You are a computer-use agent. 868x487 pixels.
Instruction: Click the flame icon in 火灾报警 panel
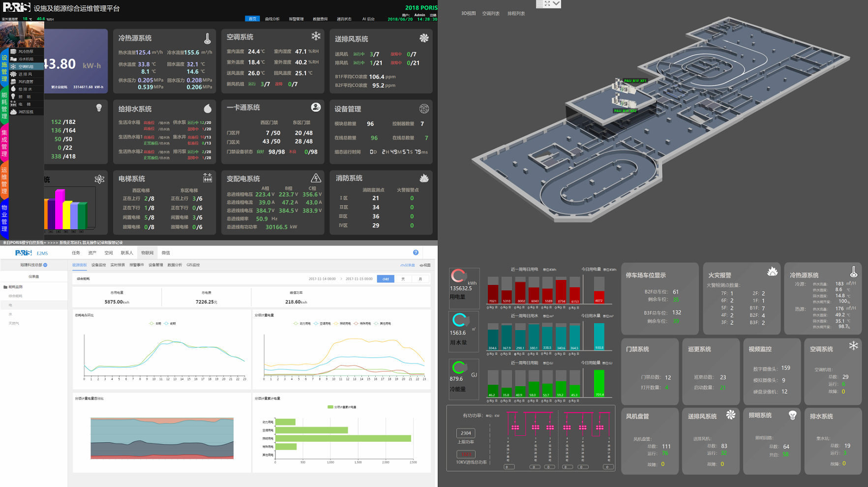coord(772,271)
